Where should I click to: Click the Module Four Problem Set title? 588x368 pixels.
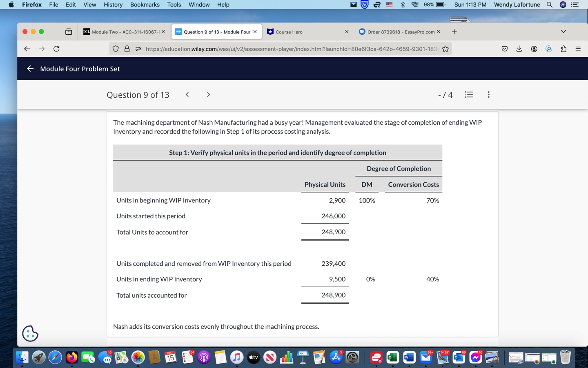80,69
